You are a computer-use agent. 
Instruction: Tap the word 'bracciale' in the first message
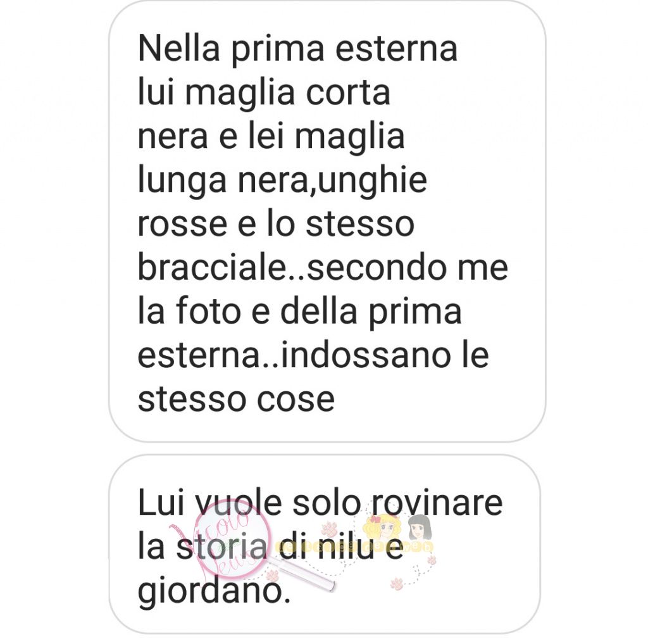click(212, 267)
